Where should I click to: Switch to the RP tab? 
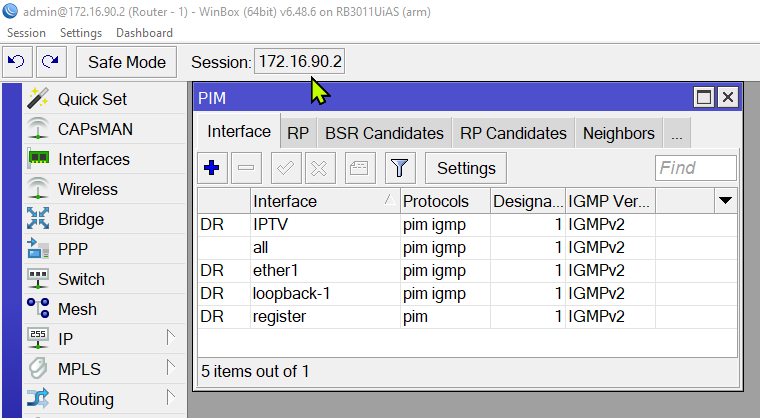[x=298, y=133]
